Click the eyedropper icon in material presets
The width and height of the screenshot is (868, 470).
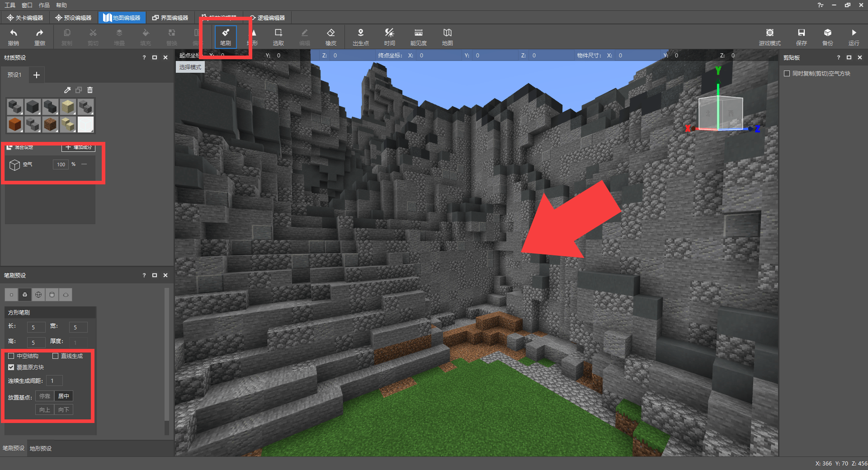point(67,90)
